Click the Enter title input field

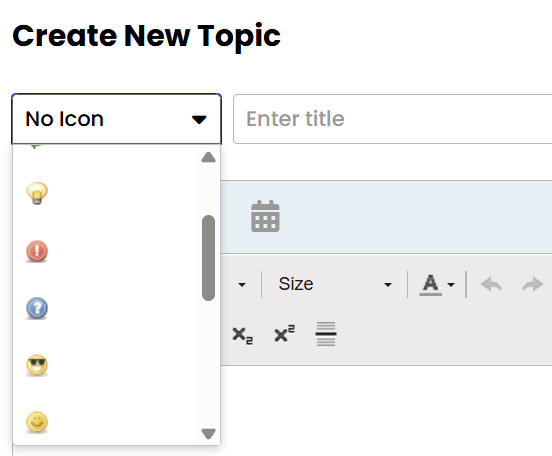(393, 119)
